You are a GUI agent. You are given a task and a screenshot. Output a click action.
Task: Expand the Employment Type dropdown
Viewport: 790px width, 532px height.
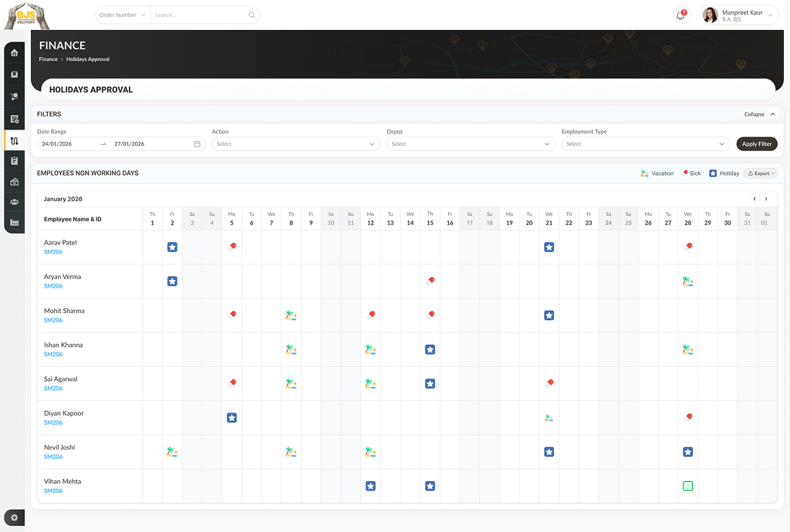[645, 144]
